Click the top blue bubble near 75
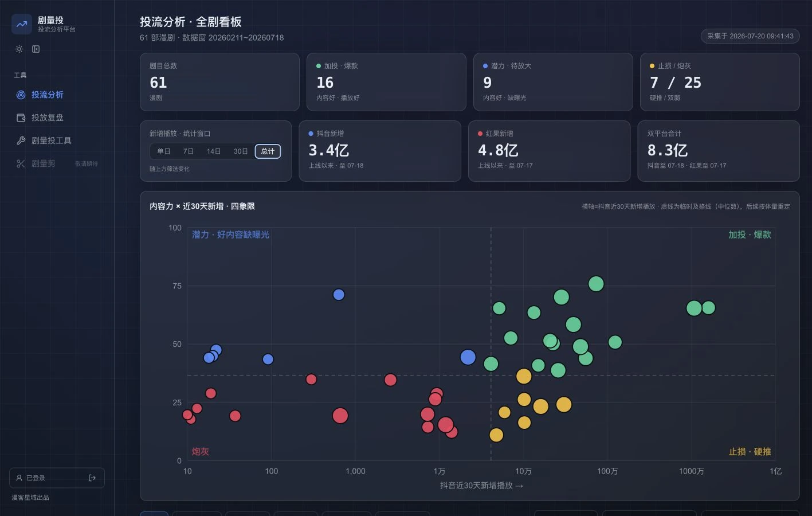Image resolution: width=812 pixels, height=516 pixels. click(339, 295)
